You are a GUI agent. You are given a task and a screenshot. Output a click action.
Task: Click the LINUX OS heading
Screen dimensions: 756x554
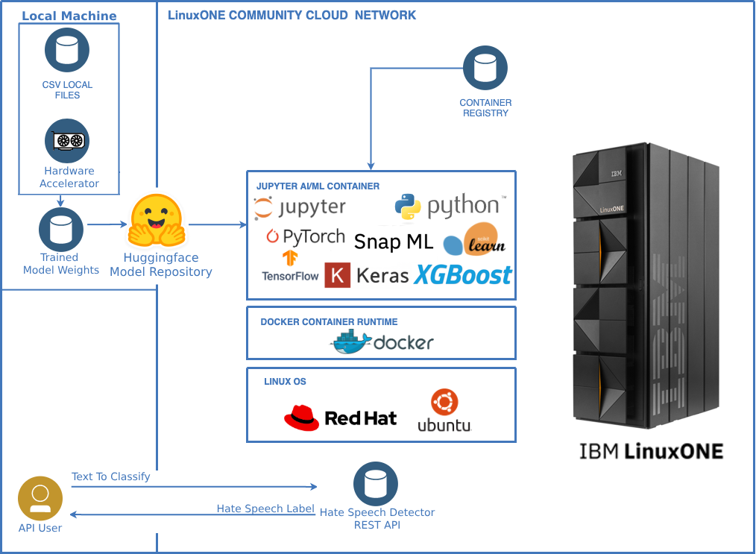tap(285, 381)
